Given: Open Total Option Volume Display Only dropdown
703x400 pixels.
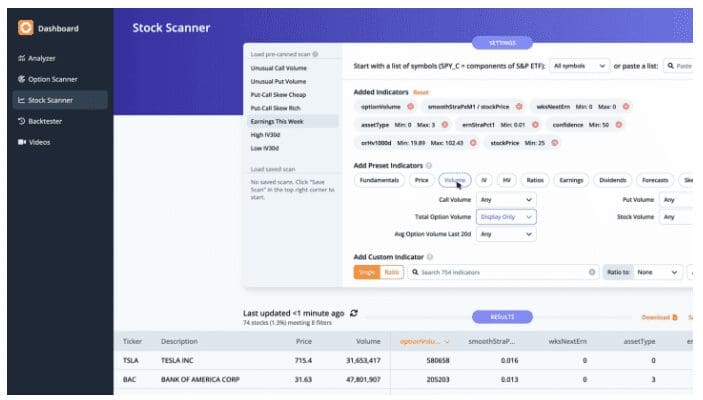Looking at the screenshot, I should click(x=505, y=216).
